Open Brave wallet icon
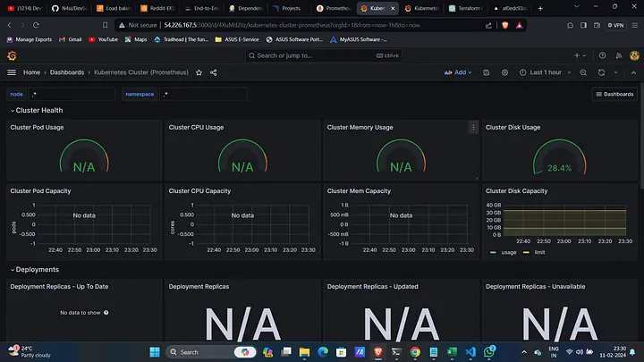The image size is (644, 362). pos(597,25)
